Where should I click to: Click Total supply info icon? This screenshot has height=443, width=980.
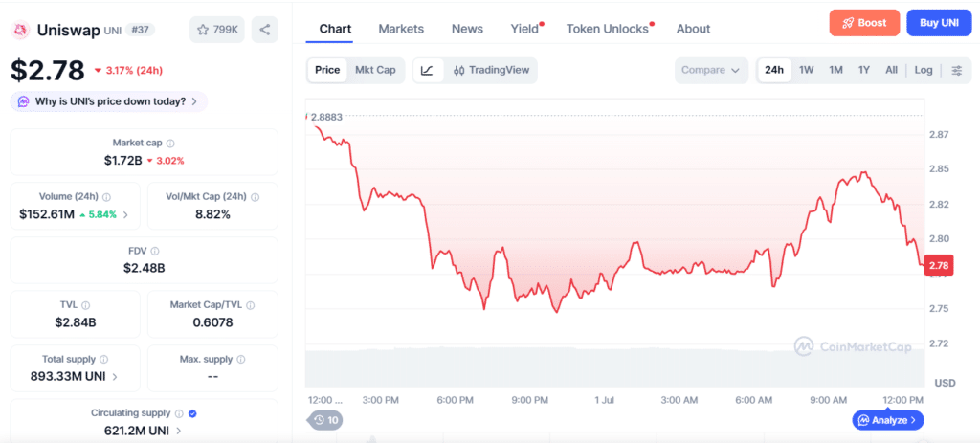tap(103, 359)
